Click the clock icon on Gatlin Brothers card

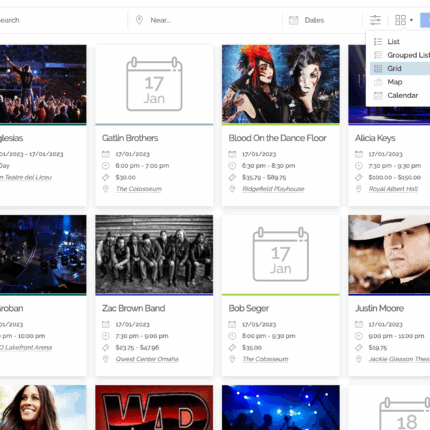coord(106,166)
